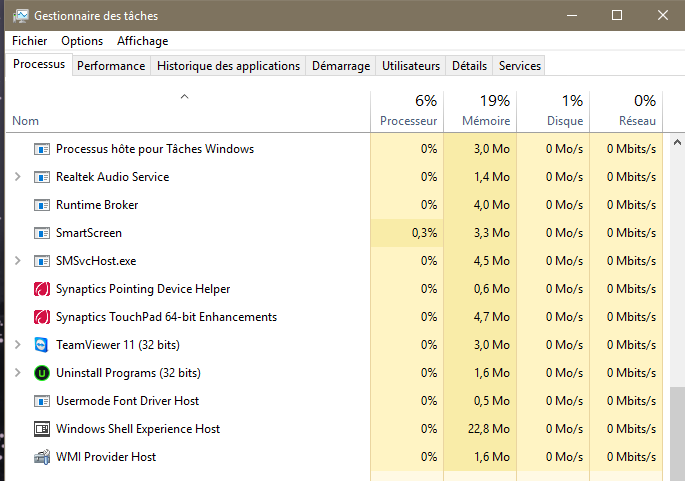Sort by the Réseau column header
Screen dimensions: 685x481
pyautogui.click(x=626, y=112)
